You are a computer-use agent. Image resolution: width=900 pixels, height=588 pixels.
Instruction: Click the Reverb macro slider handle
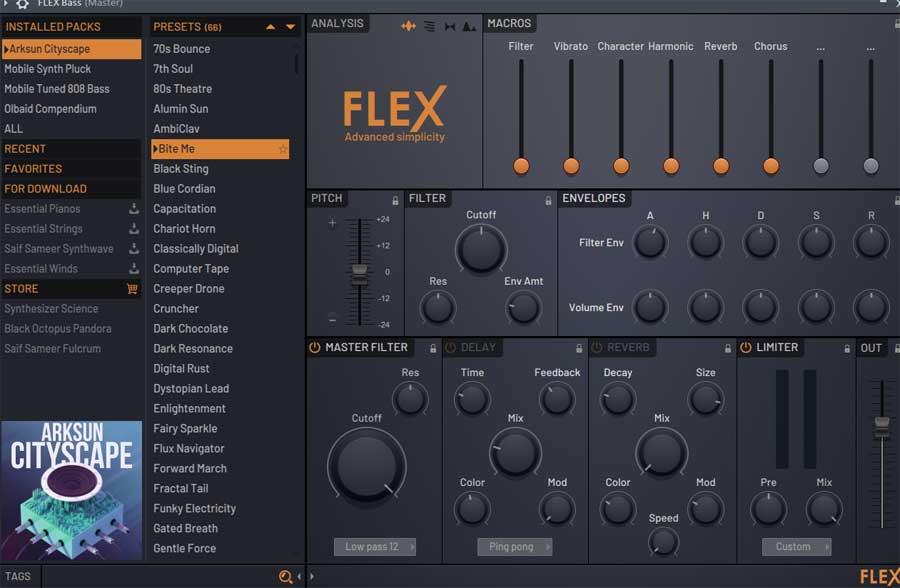[x=721, y=166]
